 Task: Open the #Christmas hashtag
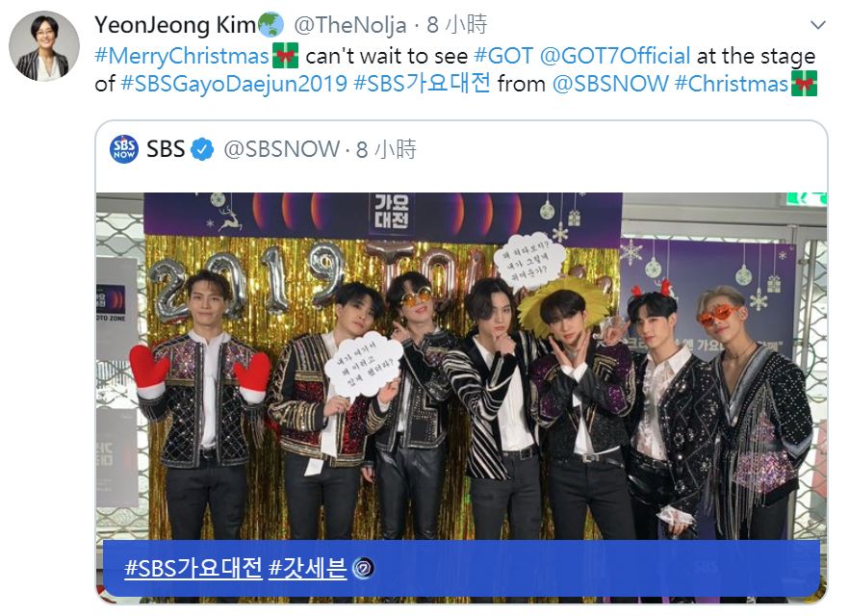732,85
